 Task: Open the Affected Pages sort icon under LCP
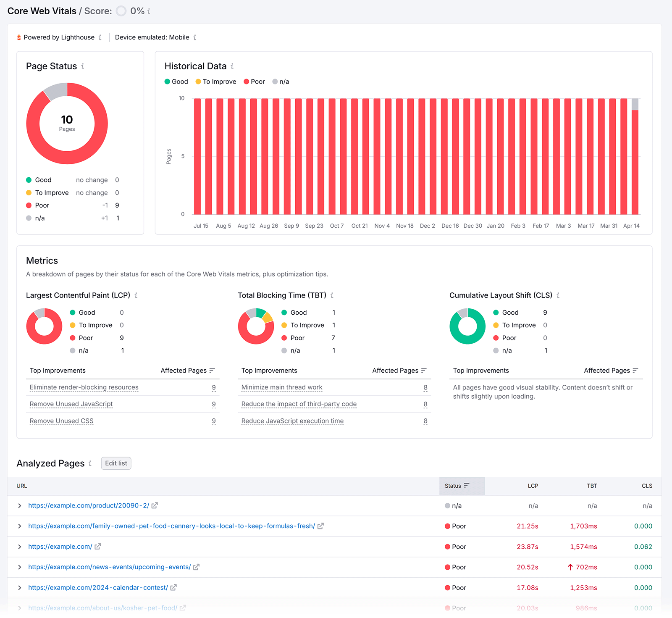pos(213,371)
